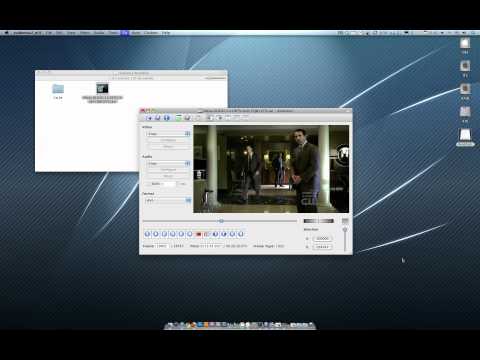The image size is (480, 360).
Task: Stop playback with the Stop button
Action: (156, 234)
